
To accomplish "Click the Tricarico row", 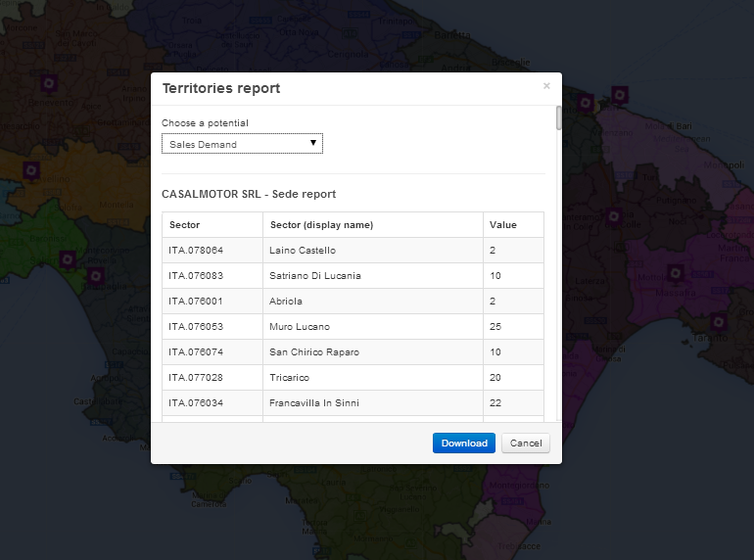I will pyautogui.click(x=290, y=378).
